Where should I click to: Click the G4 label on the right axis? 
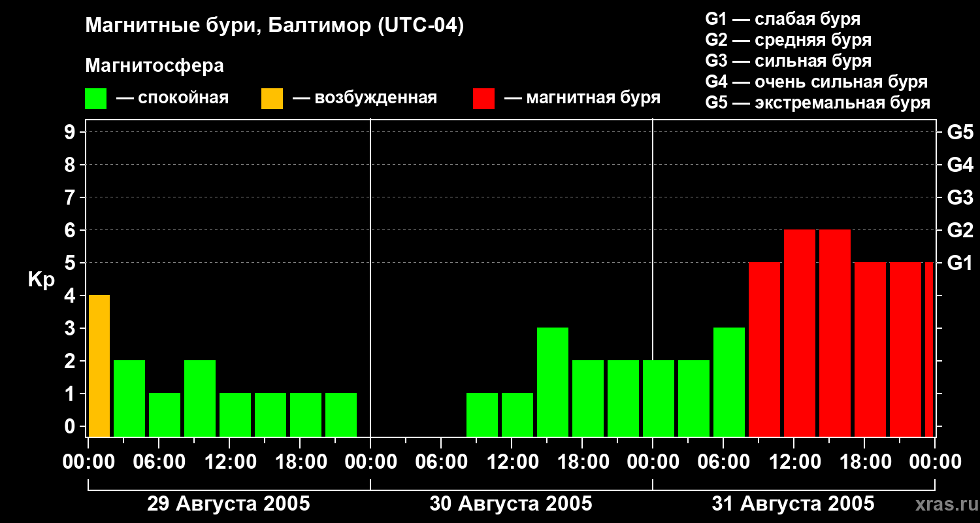click(960, 165)
